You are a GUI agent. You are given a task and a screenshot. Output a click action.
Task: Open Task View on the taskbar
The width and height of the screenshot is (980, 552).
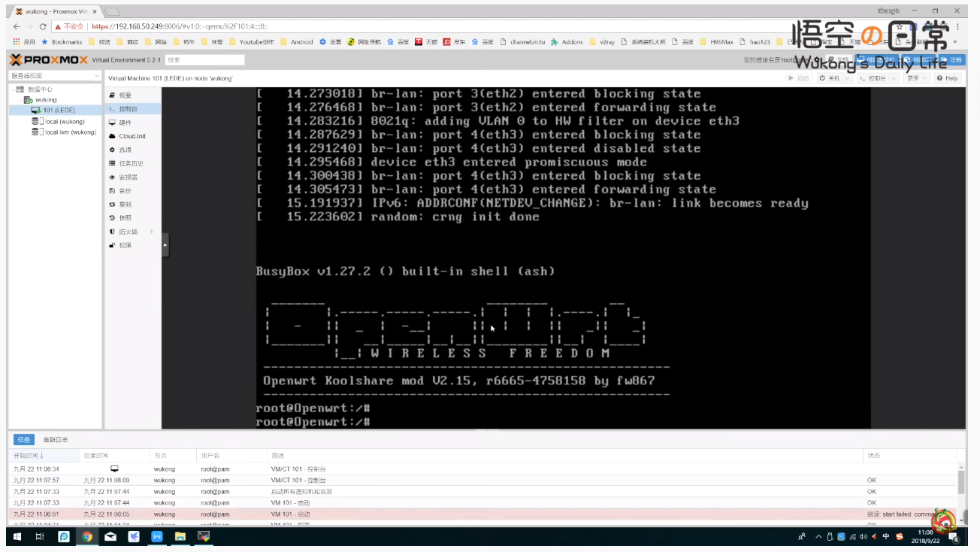coord(40,536)
